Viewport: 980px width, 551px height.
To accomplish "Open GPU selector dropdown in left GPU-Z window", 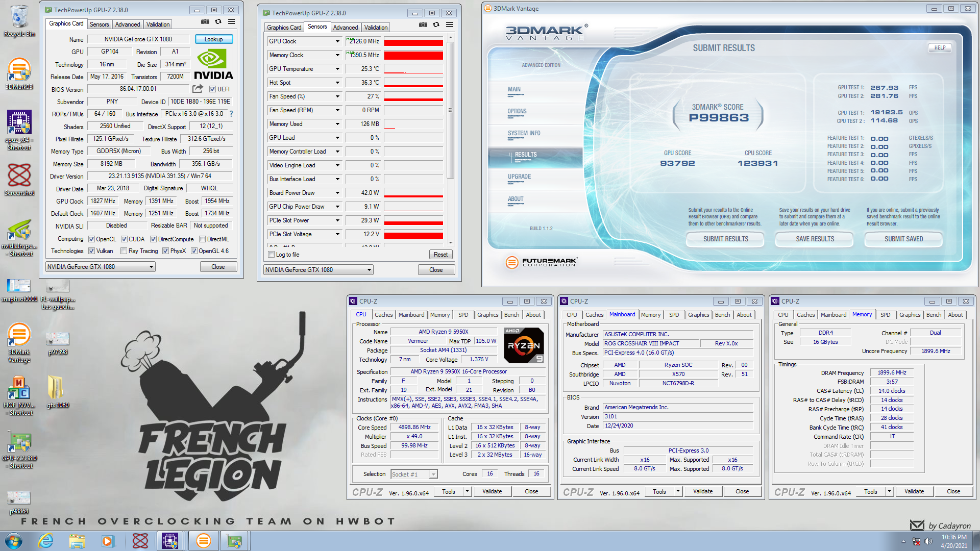I will tap(100, 267).
